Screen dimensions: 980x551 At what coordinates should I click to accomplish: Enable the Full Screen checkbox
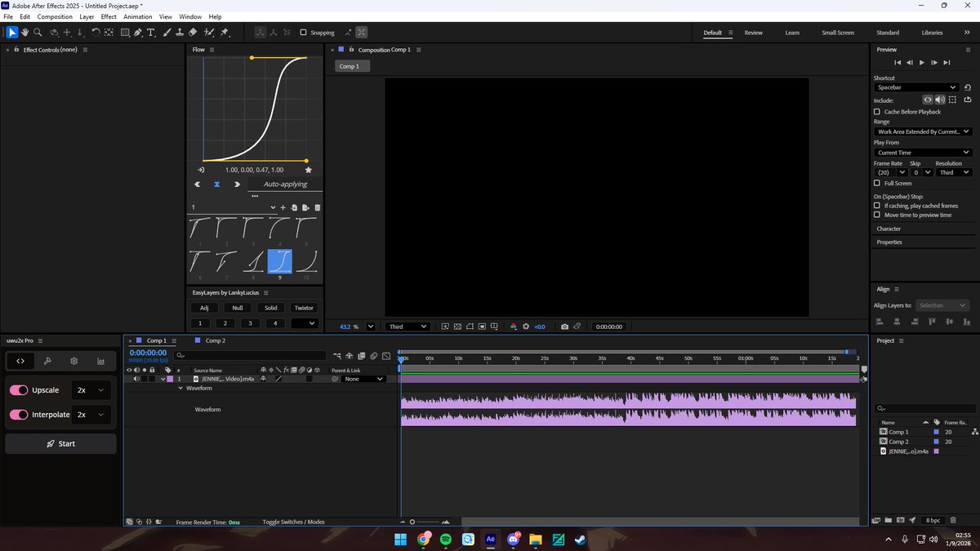point(877,184)
